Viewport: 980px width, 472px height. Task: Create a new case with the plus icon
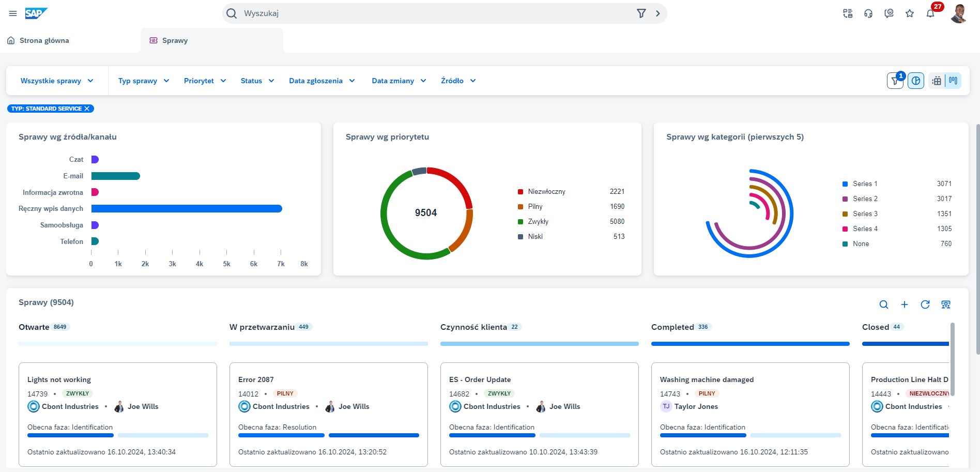[905, 304]
